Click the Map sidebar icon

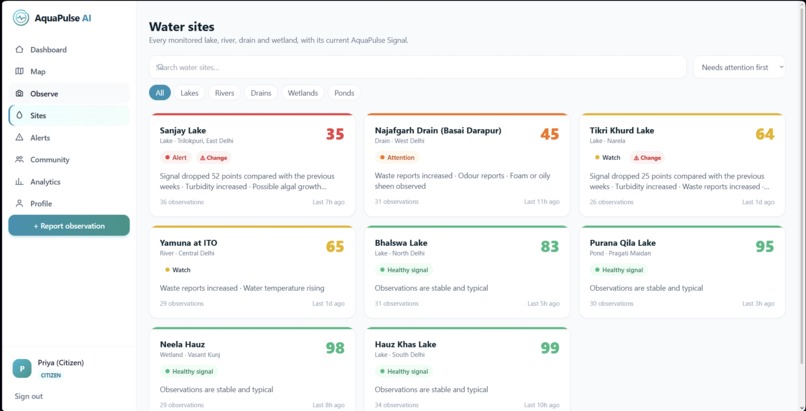click(20, 71)
